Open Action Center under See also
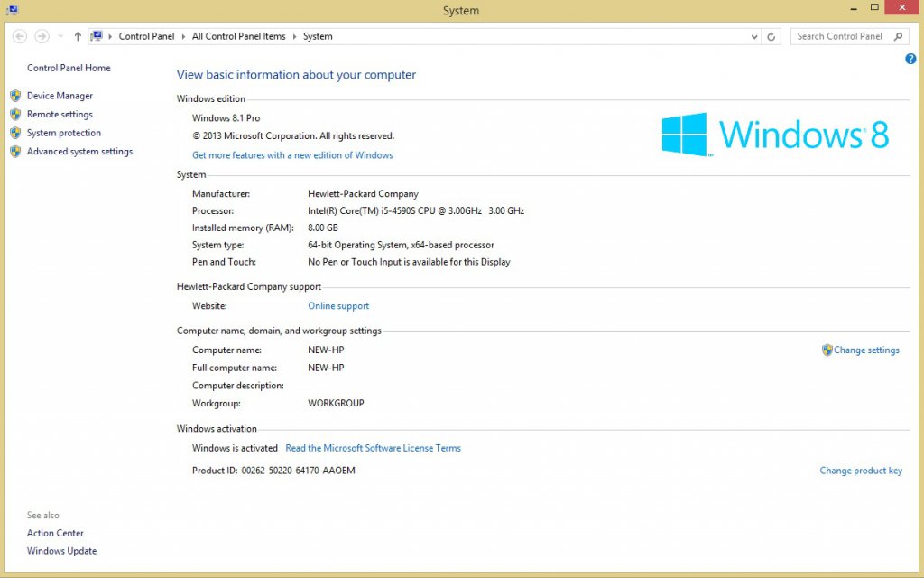924x578 pixels. [x=55, y=533]
